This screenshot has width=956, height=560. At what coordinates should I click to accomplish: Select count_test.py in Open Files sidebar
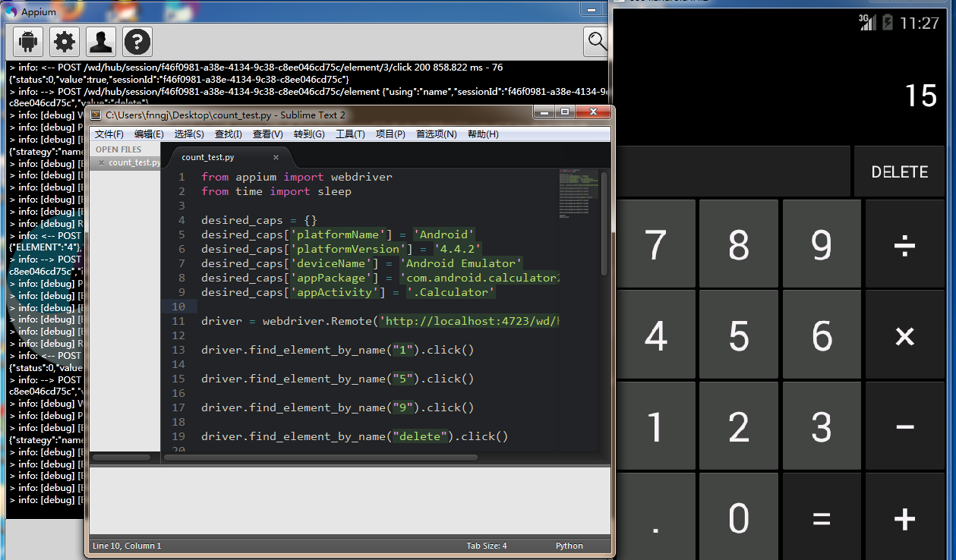134,162
